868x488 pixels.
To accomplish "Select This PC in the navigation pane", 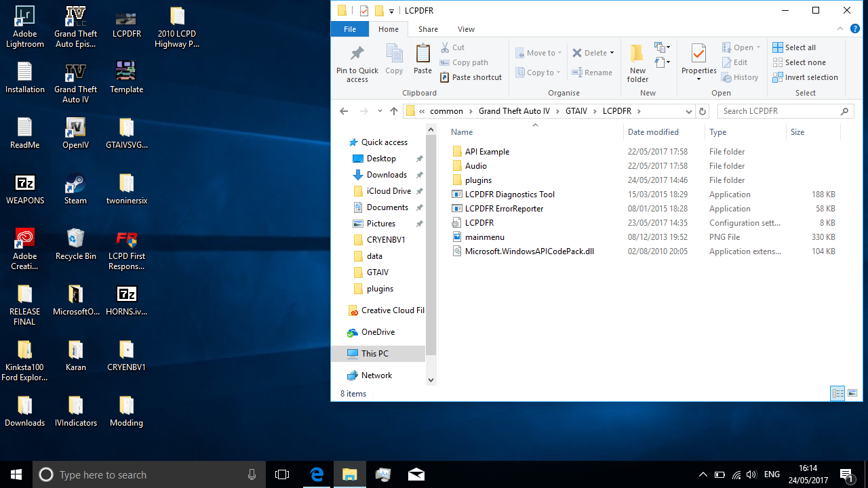I will (x=374, y=354).
